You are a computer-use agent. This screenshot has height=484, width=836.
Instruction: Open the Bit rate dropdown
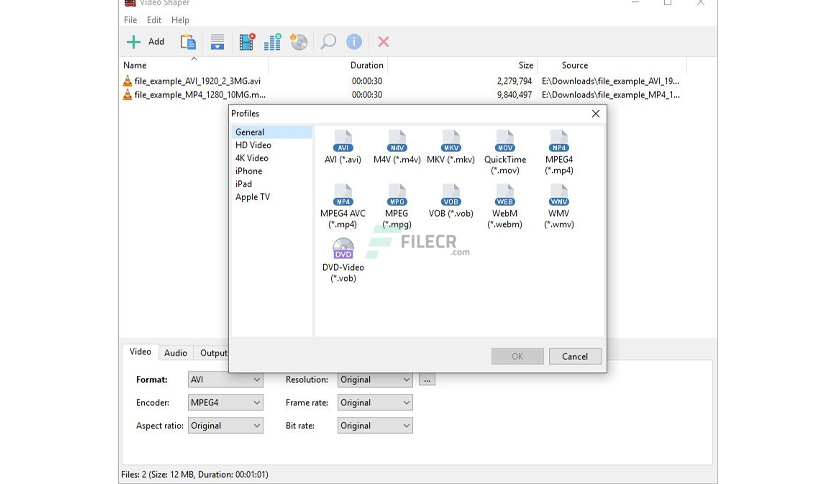click(x=375, y=425)
